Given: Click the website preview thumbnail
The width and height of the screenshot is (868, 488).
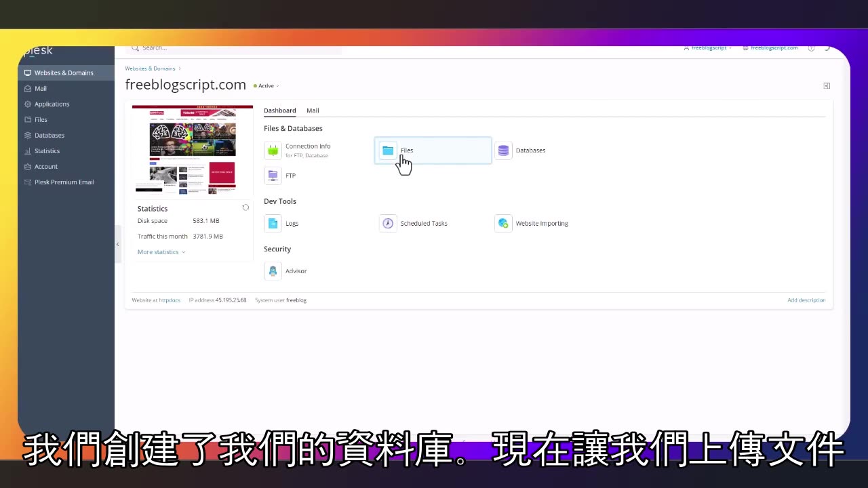Looking at the screenshot, I should (193, 150).
